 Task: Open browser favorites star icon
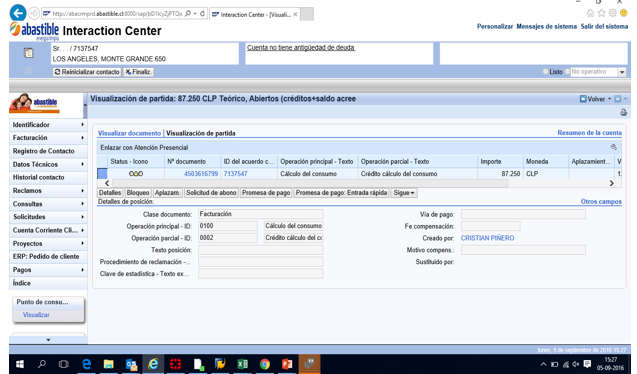pos(602,13)
